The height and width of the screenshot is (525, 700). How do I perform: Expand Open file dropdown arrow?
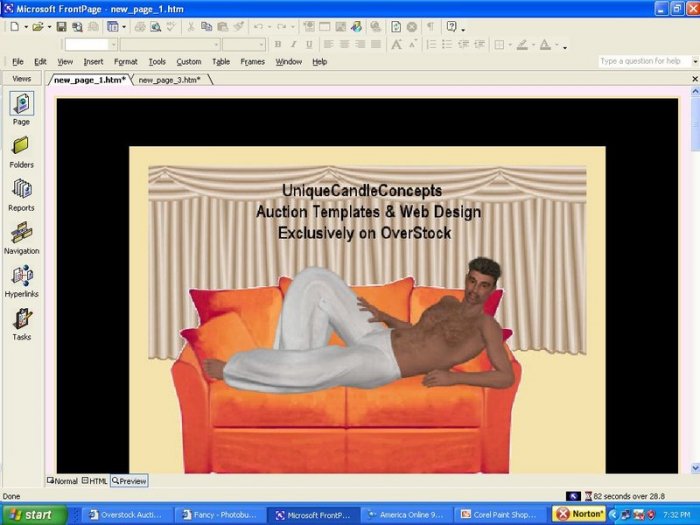49,27
